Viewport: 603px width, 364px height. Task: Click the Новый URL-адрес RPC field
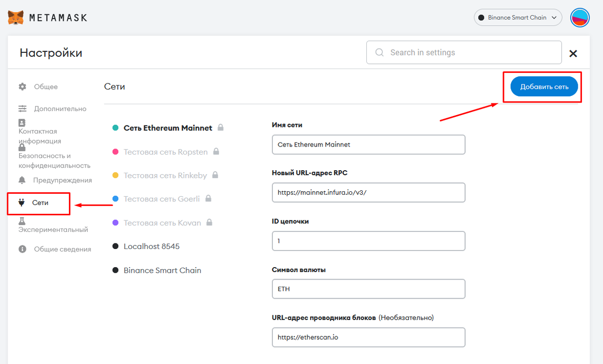368,192
